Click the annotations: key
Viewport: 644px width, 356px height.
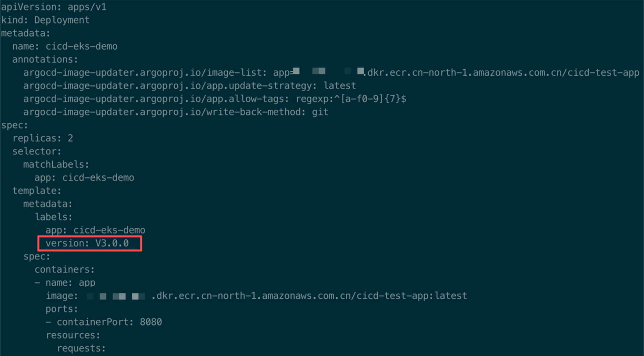coord(45,59)
